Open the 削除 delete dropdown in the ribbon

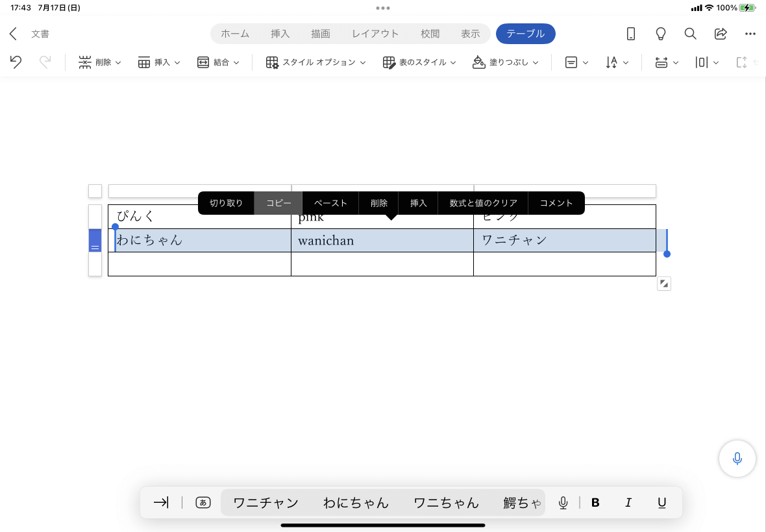(x=100, y=62)
